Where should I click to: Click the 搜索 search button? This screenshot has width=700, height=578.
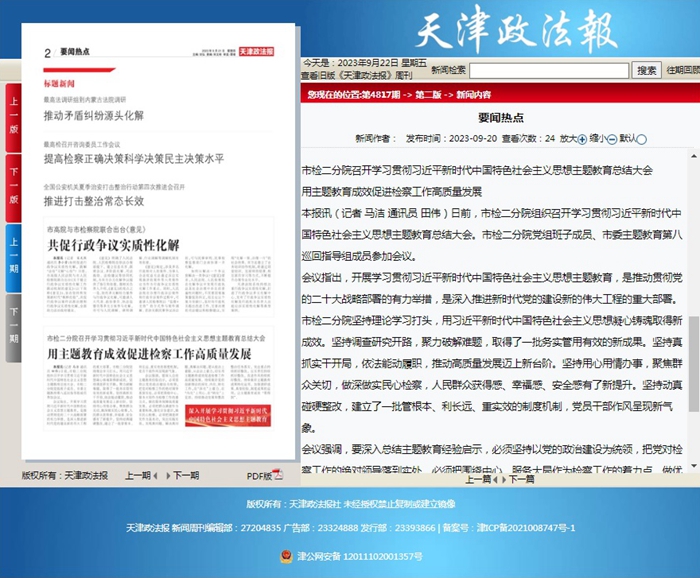click(646, 71)
